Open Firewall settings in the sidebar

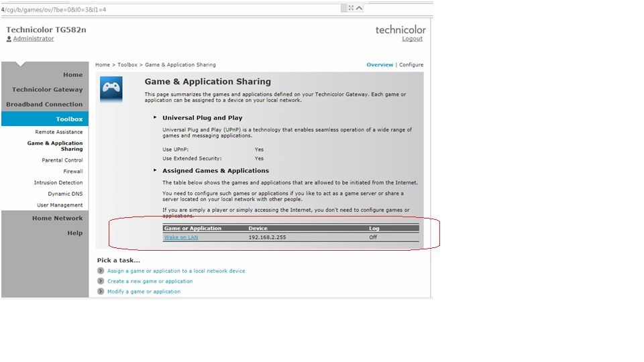click(x=72, y=172)
